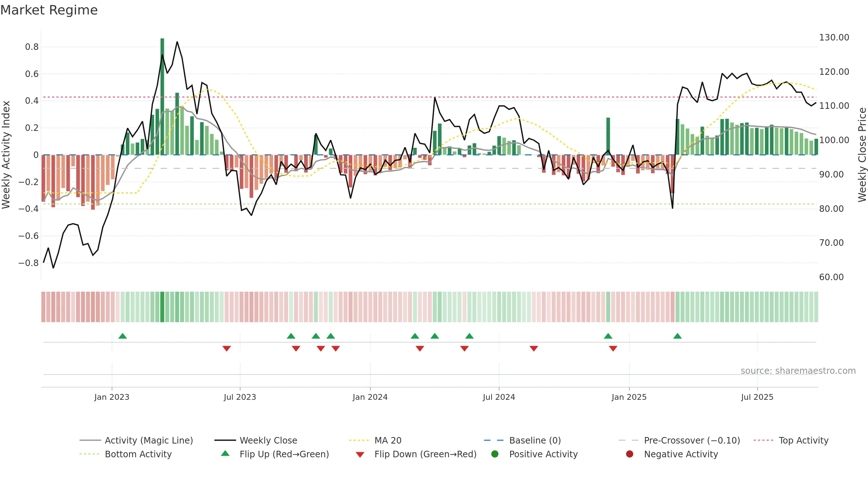Select the red flip-down triangle after Jul 2024
This screenshot has width=868, height=488.
point(534,348)
